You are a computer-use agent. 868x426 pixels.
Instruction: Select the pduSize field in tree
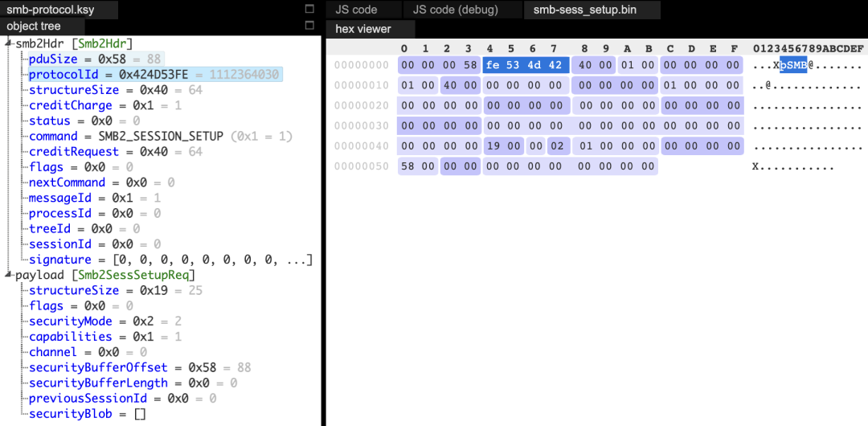96,59
